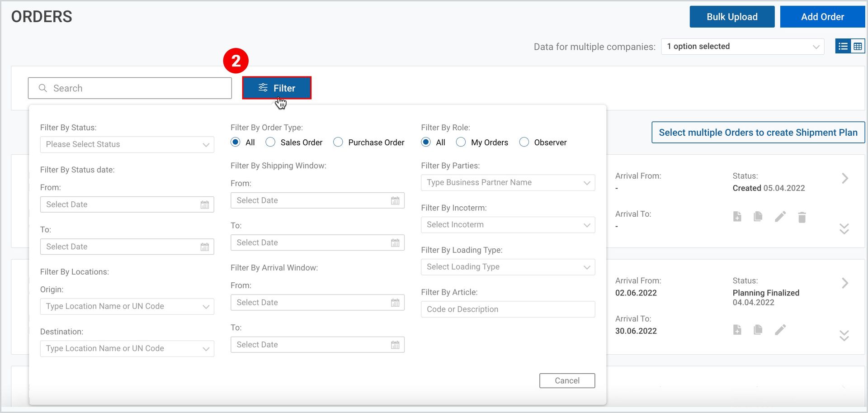Toggle the Filter panel button

tap(277, 88)
